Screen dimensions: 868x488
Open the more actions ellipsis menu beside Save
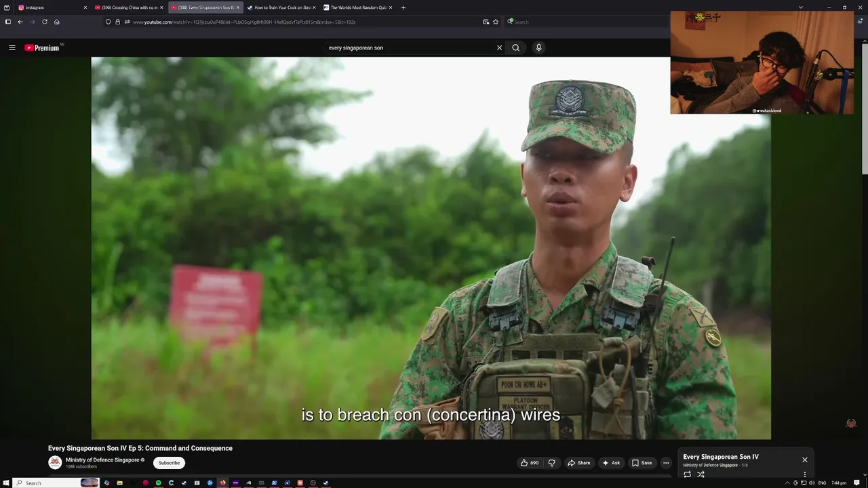[666, 463]
